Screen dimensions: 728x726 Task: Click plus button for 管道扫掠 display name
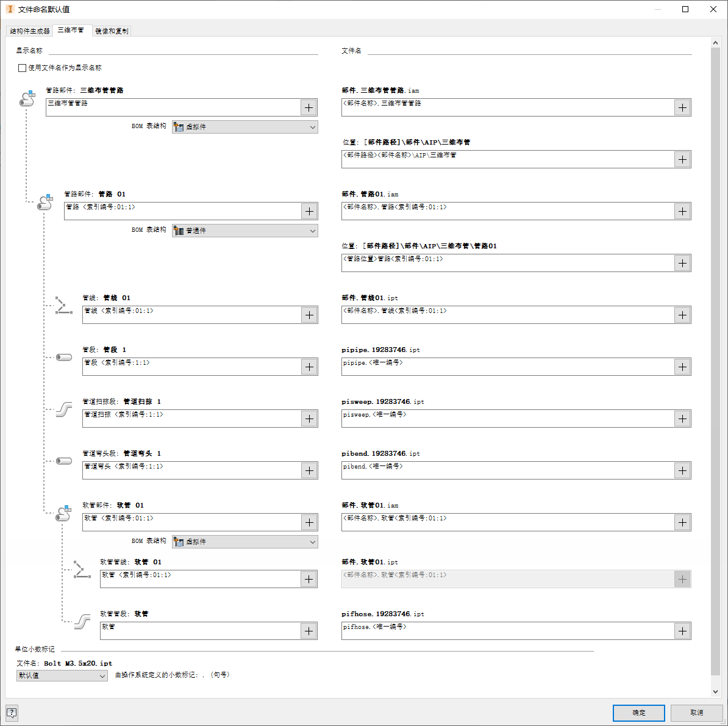pos(309,419)
